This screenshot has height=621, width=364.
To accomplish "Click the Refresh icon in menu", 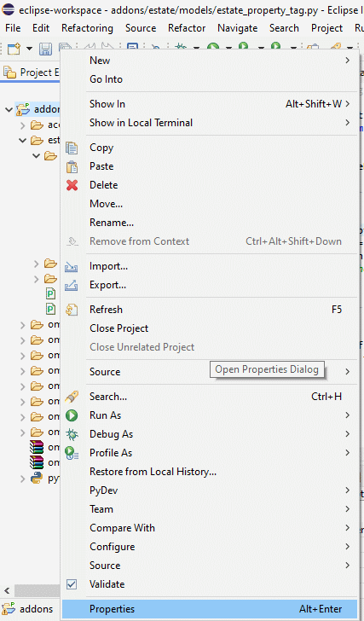I will [x=72, y=310].
